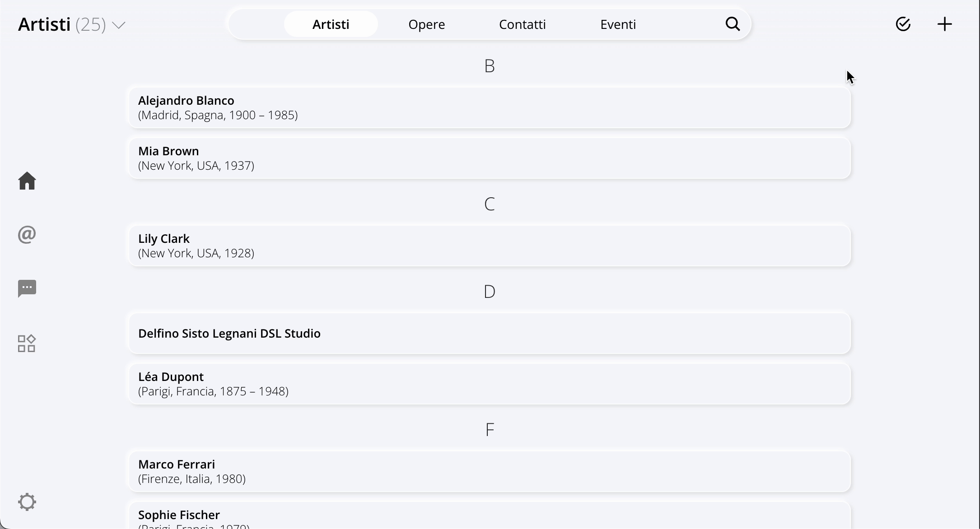The height and width of the screenshot is (529, 980).
Task: Open Marco Ferrari artist entry
Action: tap(490, 472)
